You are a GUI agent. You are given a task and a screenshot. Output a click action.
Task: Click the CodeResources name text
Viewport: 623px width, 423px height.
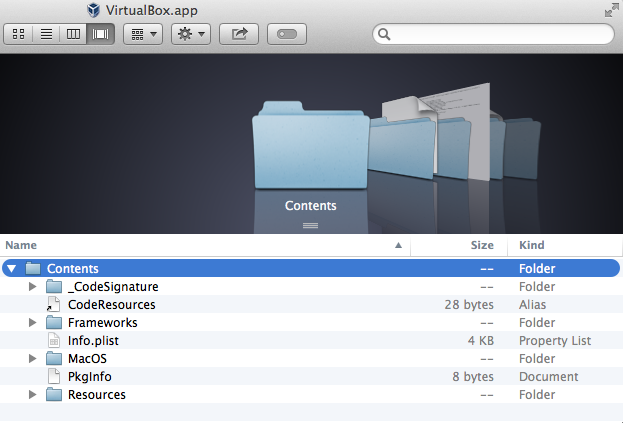(112, 305)
